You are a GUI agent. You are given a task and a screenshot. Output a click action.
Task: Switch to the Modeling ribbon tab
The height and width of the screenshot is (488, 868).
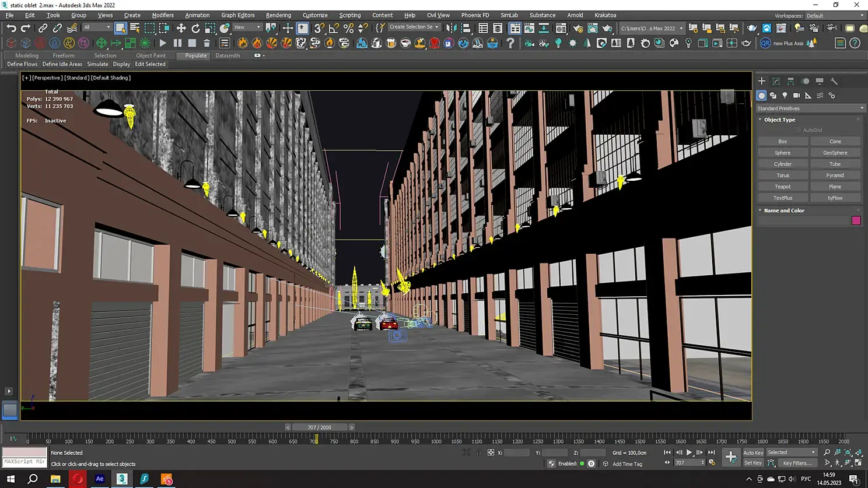pyautogui.click(x=26, y=55)
